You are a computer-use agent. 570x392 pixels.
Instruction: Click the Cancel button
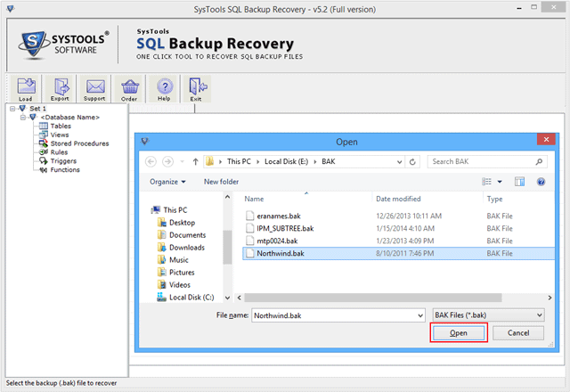(518, 332)
